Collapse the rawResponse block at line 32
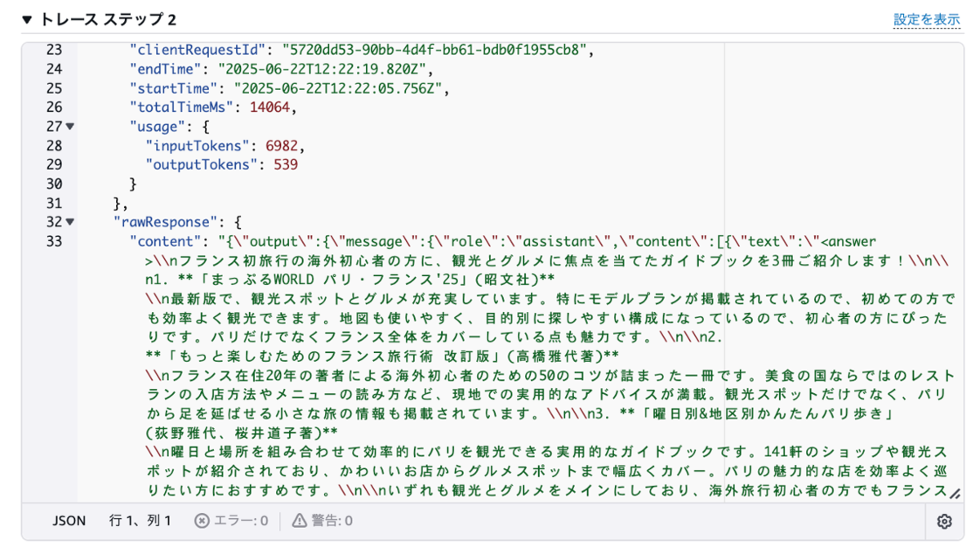The width and height of the screenshot is (980, 554). [70, 222]
